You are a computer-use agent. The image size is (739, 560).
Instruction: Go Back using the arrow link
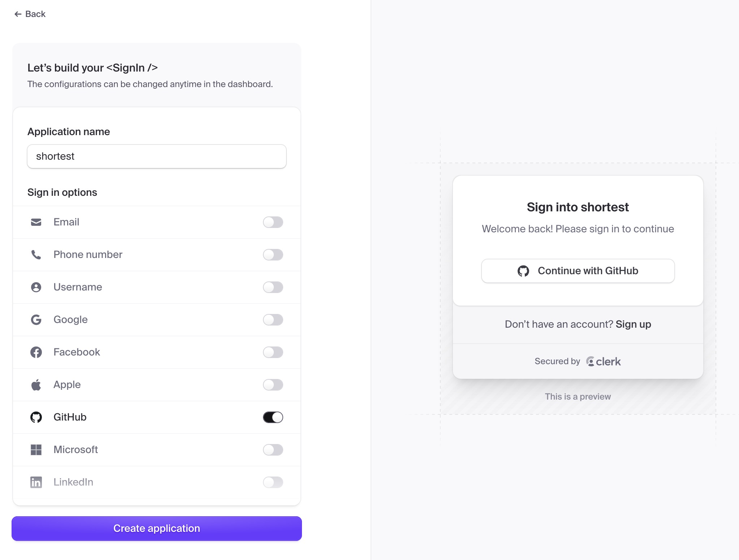click(30, 14)
